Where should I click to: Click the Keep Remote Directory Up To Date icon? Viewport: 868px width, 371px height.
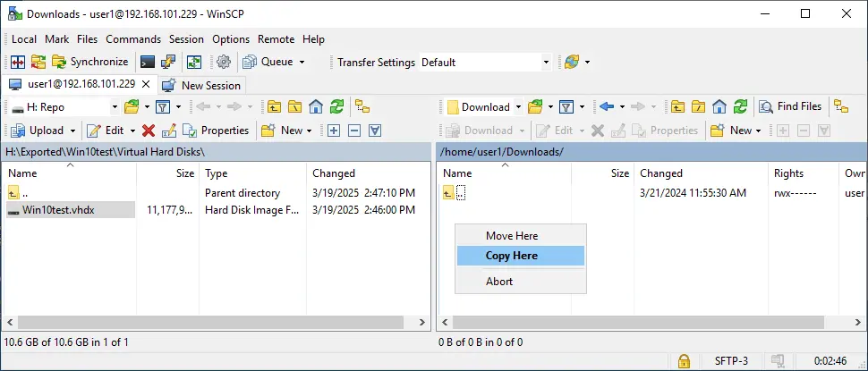[x=38, y=62]
